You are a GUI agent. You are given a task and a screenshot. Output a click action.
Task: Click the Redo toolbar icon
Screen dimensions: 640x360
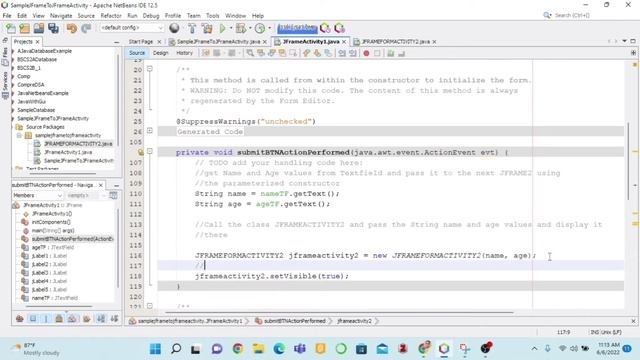[86, 28]
